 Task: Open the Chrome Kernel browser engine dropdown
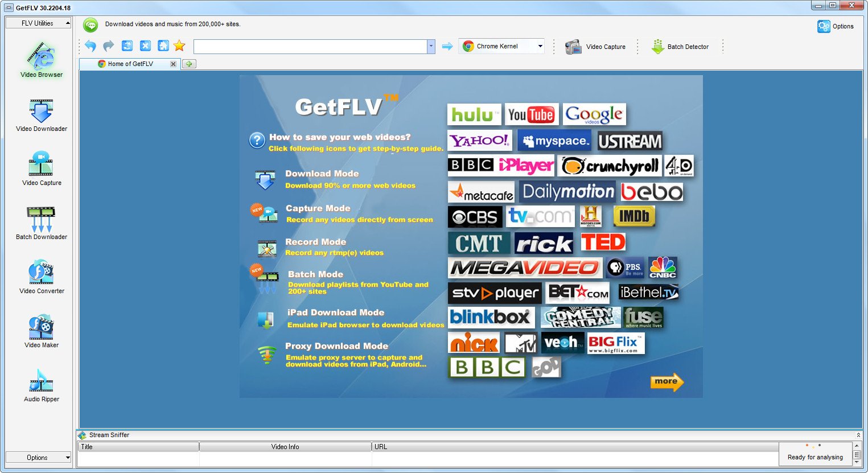[x=540, y=47]
